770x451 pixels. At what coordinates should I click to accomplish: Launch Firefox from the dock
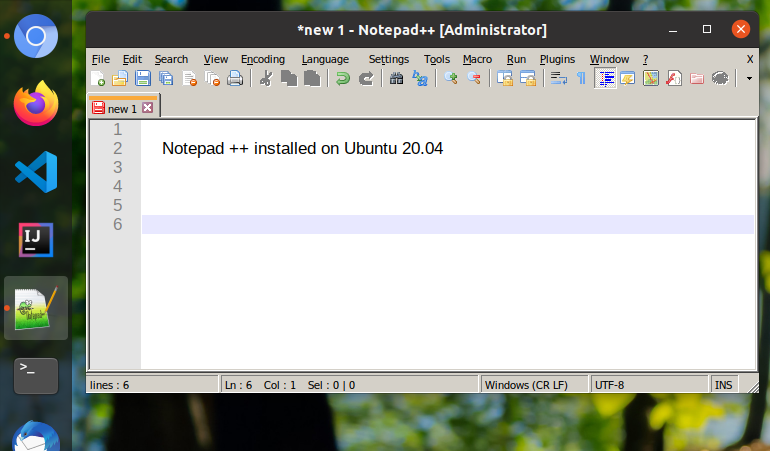pyautogui.click(x=36, y=104)
